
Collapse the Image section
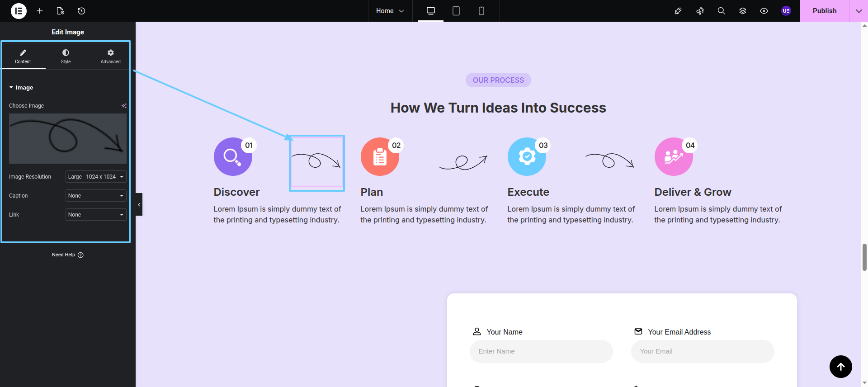pyautogui.click(x=21, y=88)
